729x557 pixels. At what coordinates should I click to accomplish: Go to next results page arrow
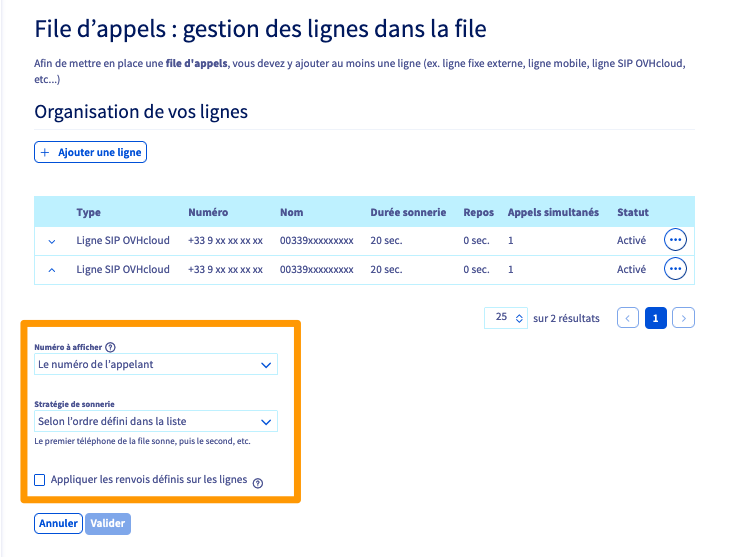point(684,318)
